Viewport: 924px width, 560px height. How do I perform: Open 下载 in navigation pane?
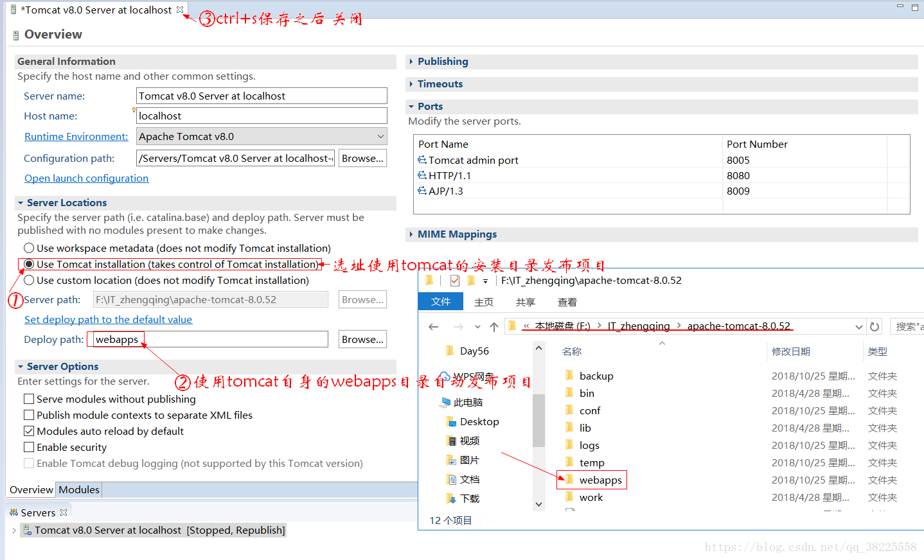click(x=463, y=498)
